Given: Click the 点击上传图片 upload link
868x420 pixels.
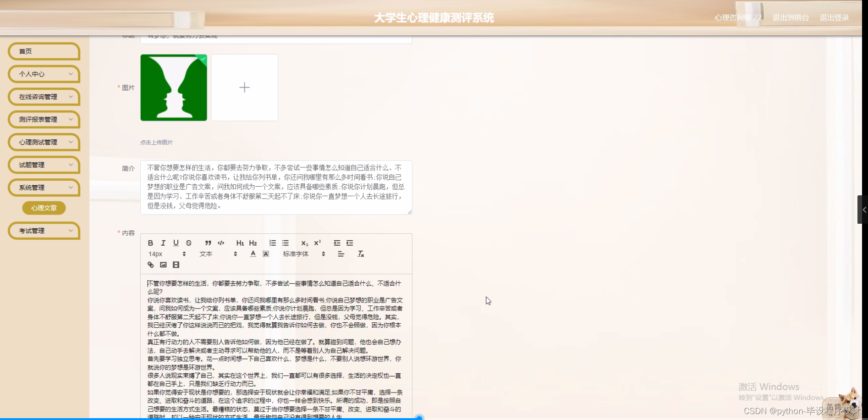Looking at the screenshot, I should (156, 142).
